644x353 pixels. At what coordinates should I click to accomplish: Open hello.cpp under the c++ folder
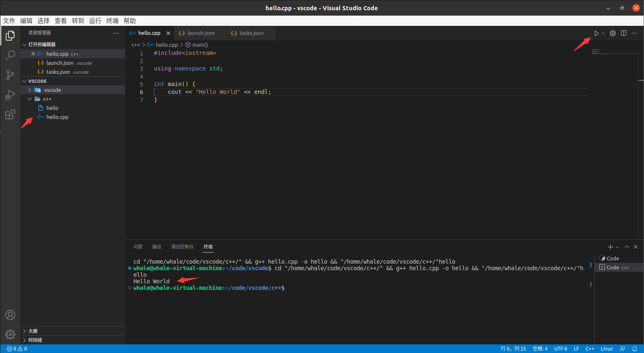[x=73, y=117]
